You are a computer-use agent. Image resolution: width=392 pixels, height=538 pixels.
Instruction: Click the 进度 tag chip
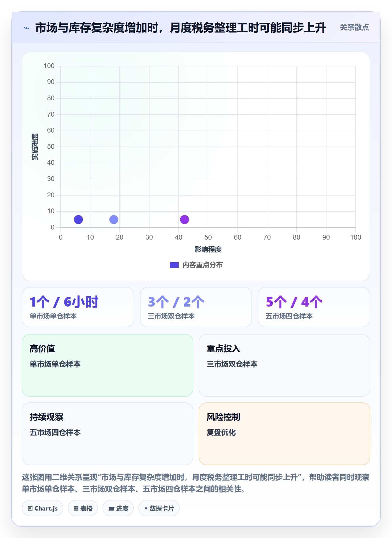pos(118,508)
